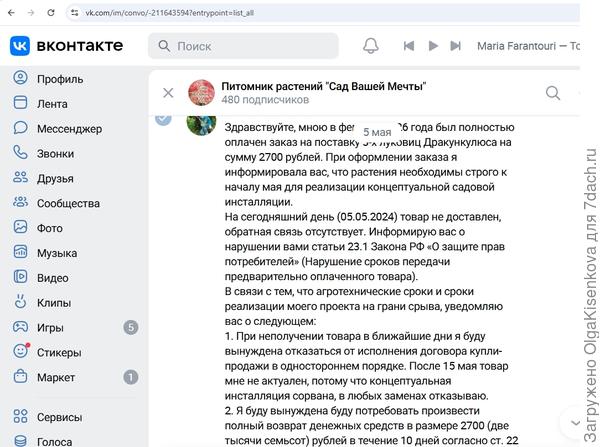
Task: Toggle the message selection checkmark
Action: click(163, 120)
